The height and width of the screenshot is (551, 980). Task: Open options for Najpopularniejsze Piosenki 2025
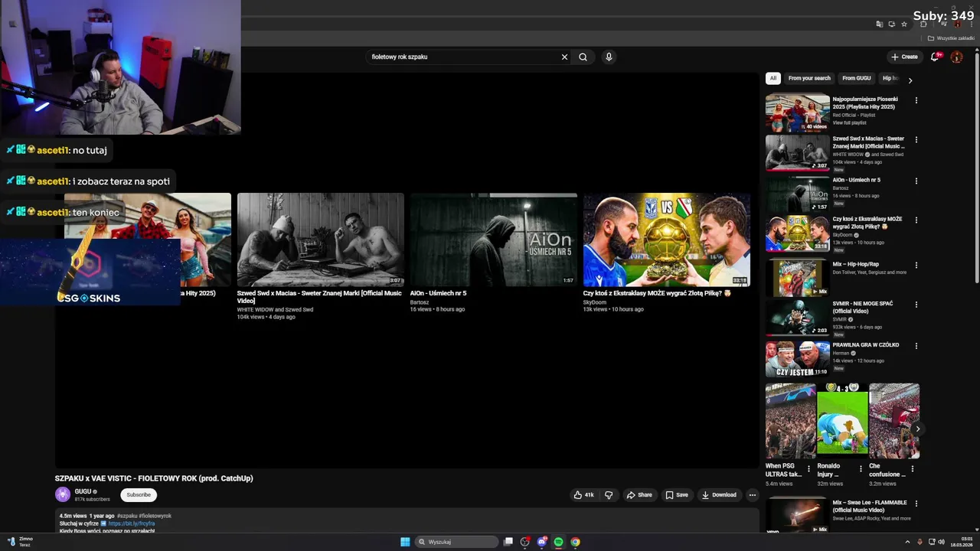(916, 100)
